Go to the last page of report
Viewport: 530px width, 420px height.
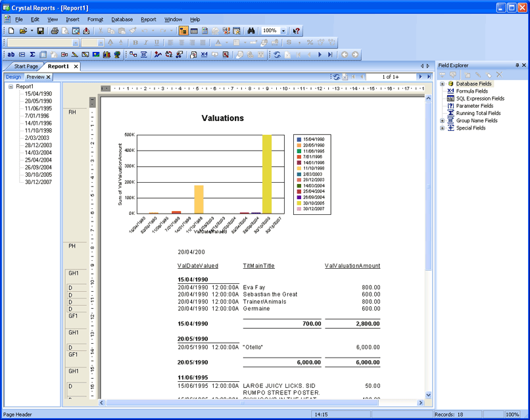(x=429, y=77)
